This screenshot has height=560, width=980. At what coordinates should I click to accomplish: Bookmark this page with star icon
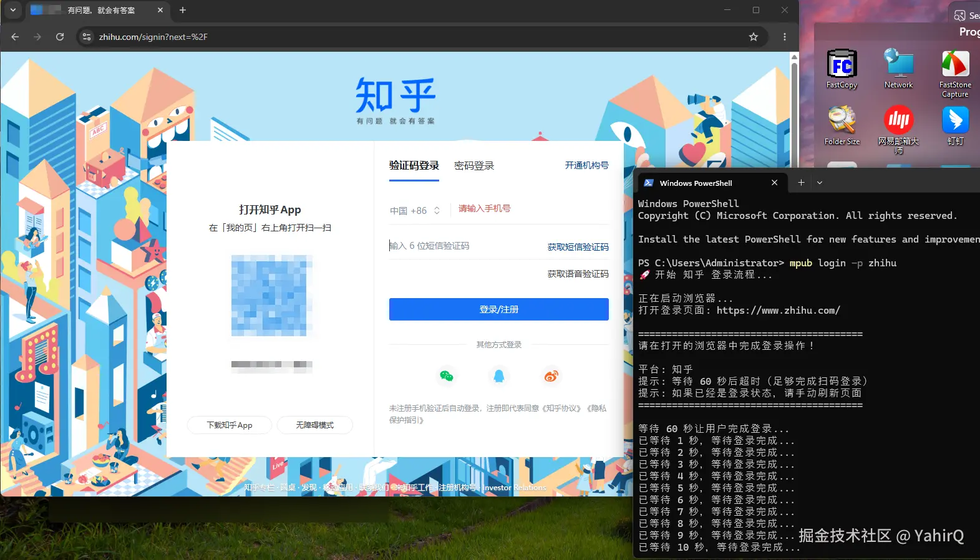754,37
